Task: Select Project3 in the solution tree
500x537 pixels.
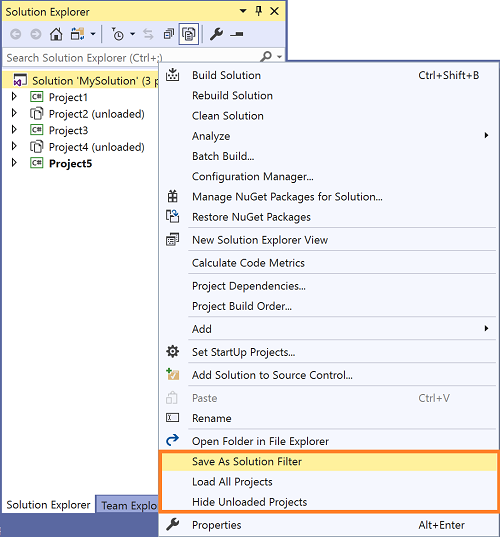Action: pyautogui.click(x=68, y=130)
